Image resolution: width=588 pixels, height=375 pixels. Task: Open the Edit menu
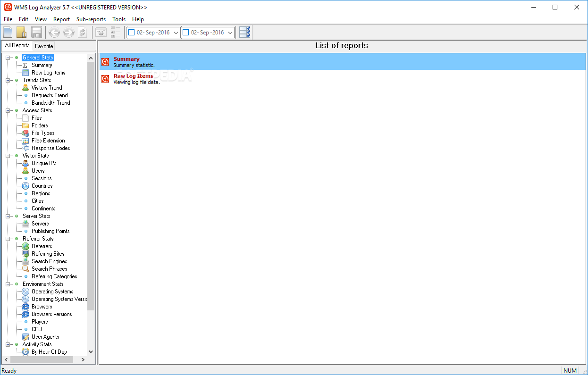[x=24, y=19]
